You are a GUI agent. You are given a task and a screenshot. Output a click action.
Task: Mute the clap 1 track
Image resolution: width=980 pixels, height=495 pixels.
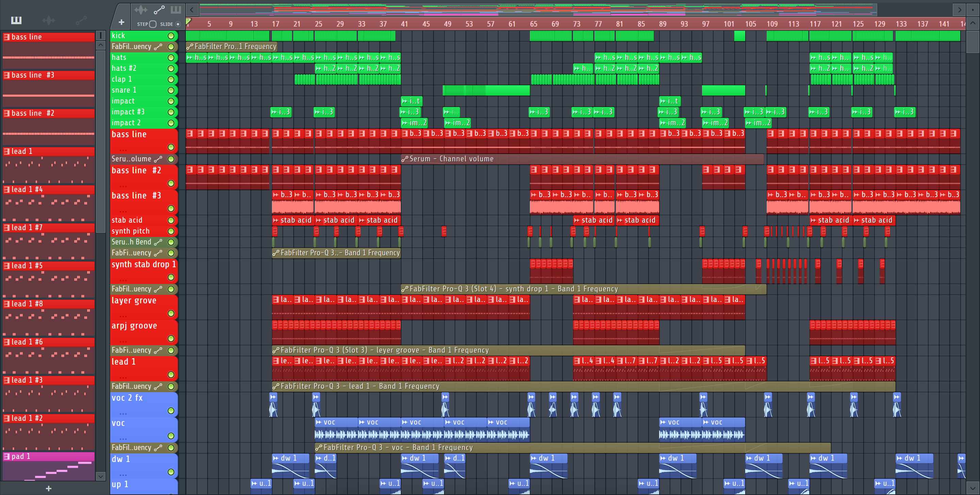pyautogui.click(x=171, y=80)
